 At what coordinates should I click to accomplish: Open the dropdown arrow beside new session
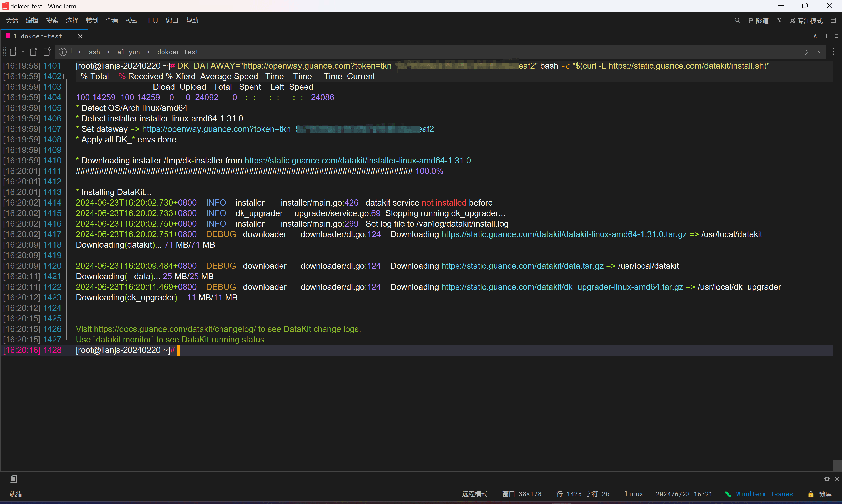[23, 52]
